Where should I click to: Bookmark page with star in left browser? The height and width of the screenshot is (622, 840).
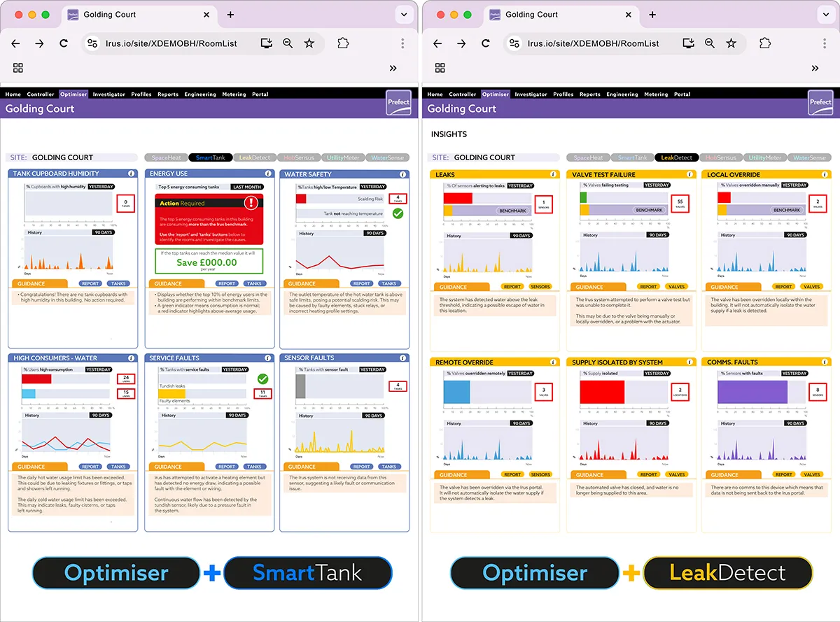[309, 43]
